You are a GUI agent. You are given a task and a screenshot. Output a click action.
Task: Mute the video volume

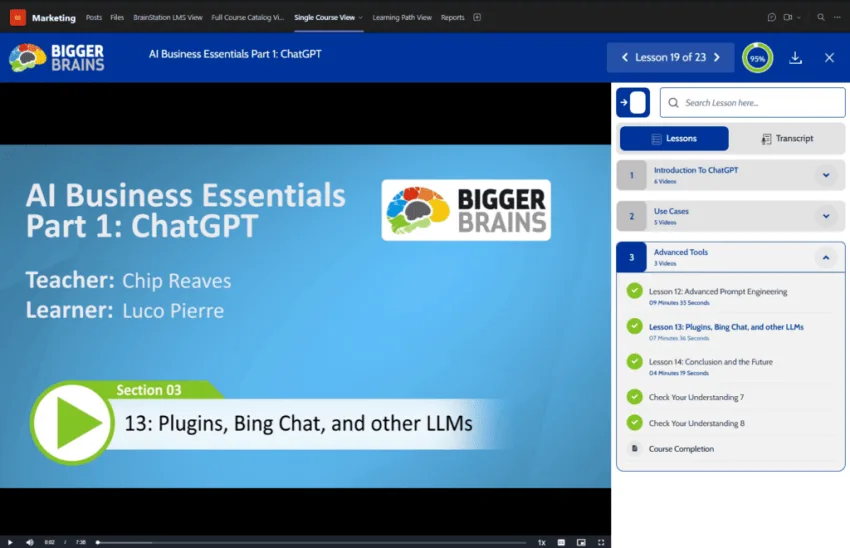point(30,542)
